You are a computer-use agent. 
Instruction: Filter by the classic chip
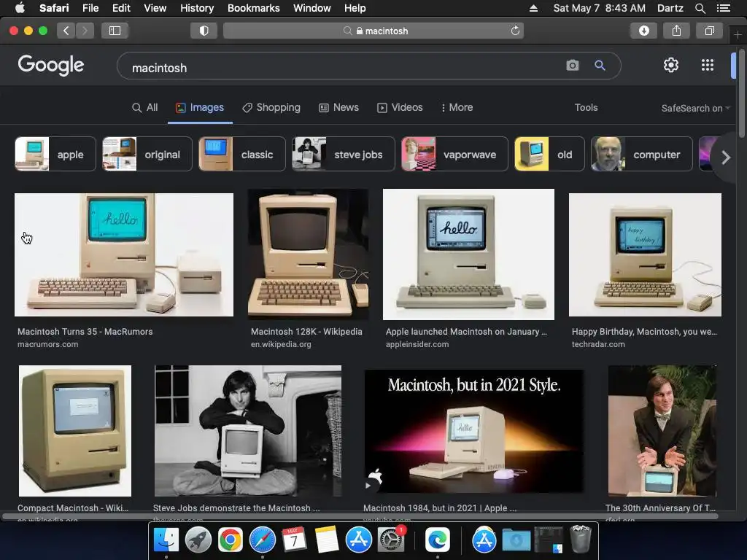coord(242,154)
